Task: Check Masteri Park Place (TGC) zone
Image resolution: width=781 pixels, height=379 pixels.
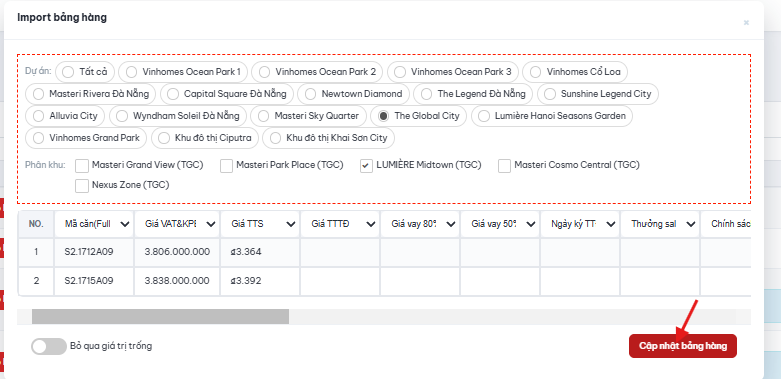Action: click(227, 165)
